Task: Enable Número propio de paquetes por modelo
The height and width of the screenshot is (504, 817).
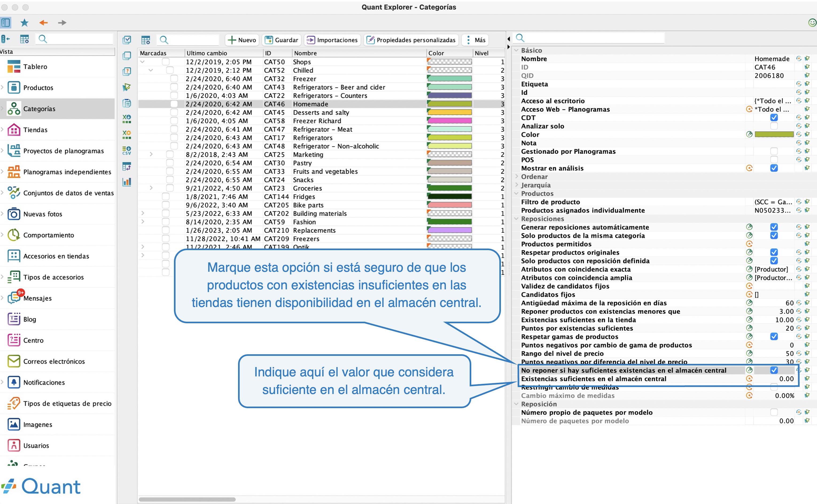Action: 774,412
